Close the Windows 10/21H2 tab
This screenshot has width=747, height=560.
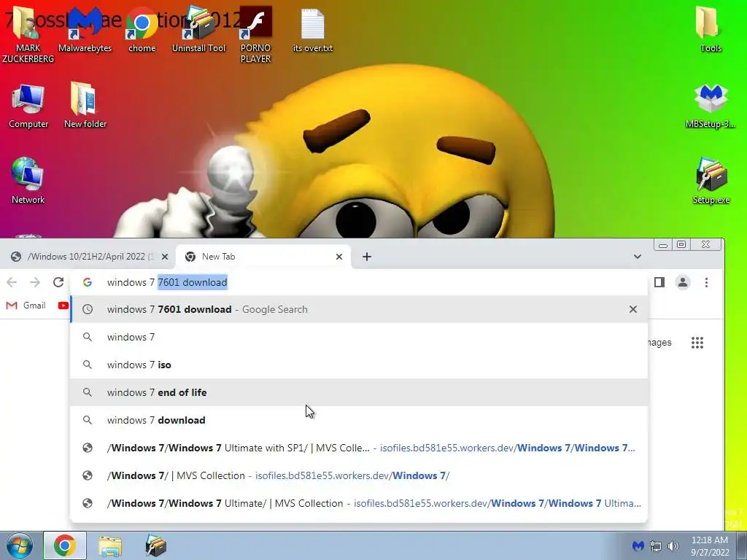point(165,257)
